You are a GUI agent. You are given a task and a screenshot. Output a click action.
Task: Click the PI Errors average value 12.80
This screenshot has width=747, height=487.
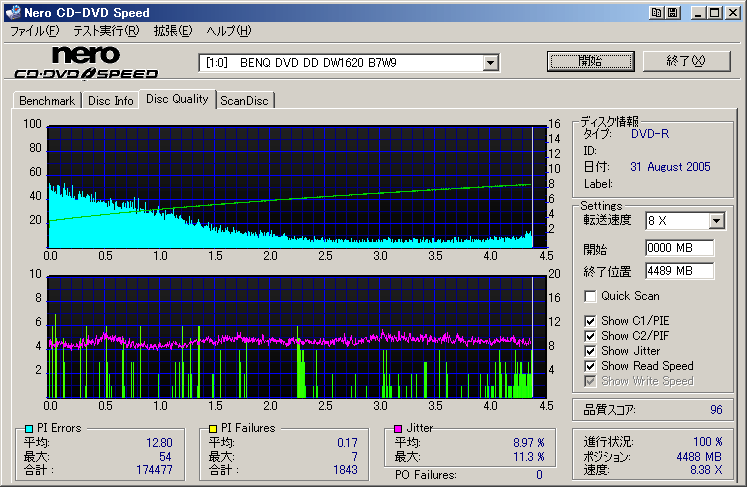coord(160,443)
